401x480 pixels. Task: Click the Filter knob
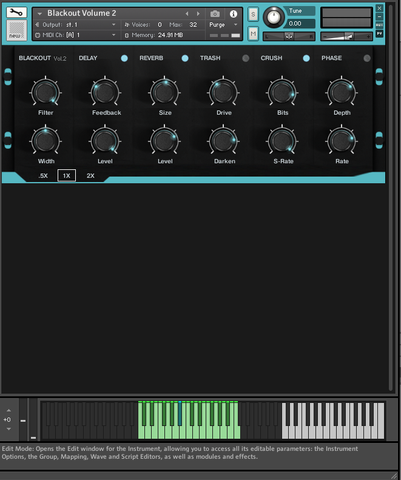click(x=45, y=92)
